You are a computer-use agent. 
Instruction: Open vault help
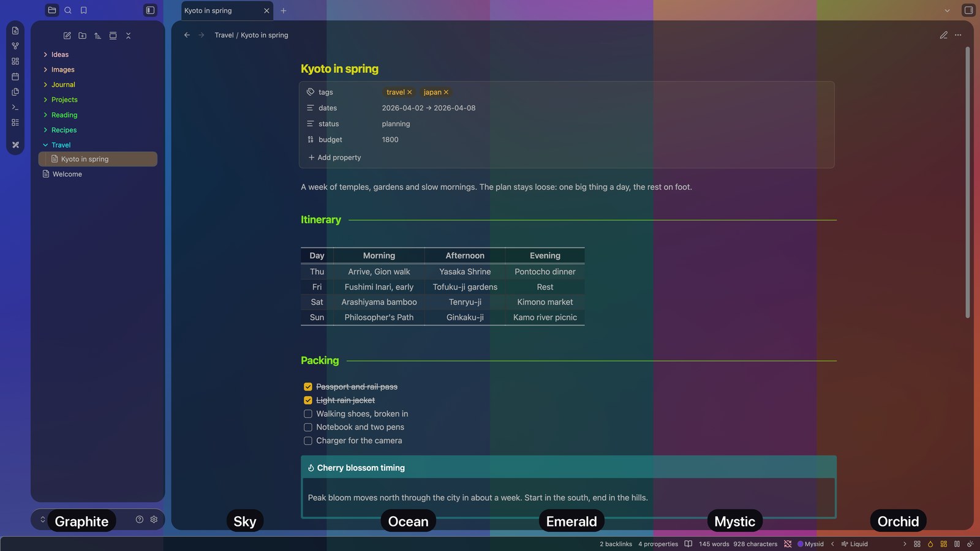click(x=140, y=519)
